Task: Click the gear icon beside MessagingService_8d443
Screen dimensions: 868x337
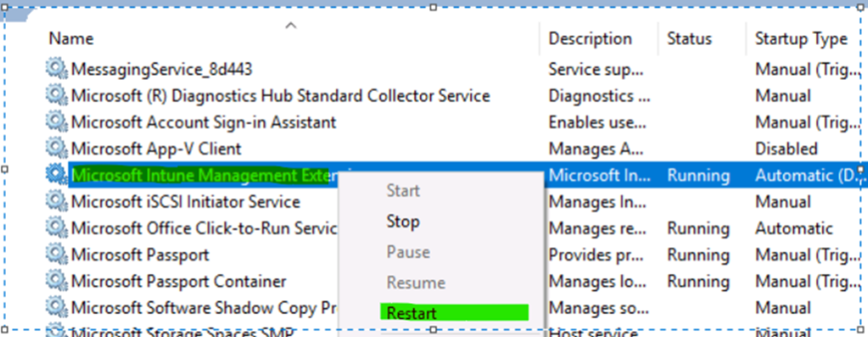Action: click(56, 69)
